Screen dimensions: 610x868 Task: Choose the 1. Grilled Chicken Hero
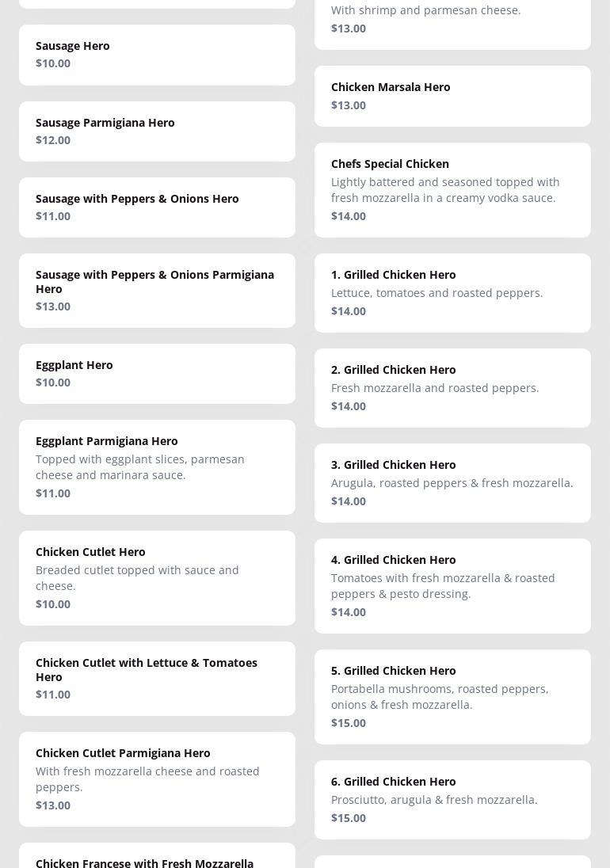click(452, 293)
